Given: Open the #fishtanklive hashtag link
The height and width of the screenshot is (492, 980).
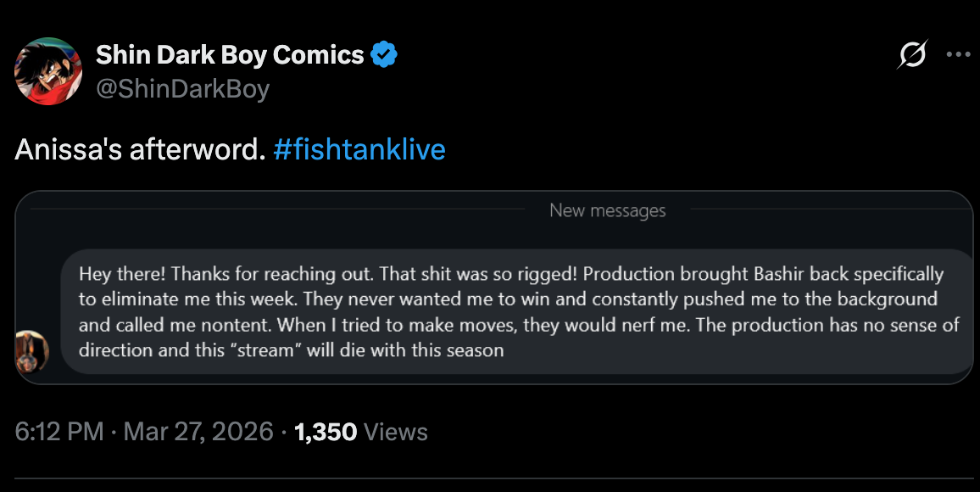Looking at the screenshot, I should (x=359, y=149).
